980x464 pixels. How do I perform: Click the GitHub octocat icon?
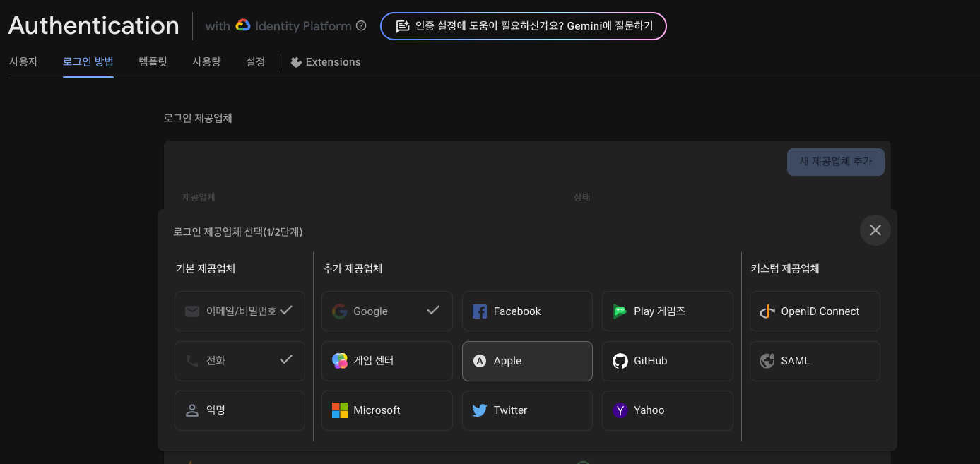(620, 361)
